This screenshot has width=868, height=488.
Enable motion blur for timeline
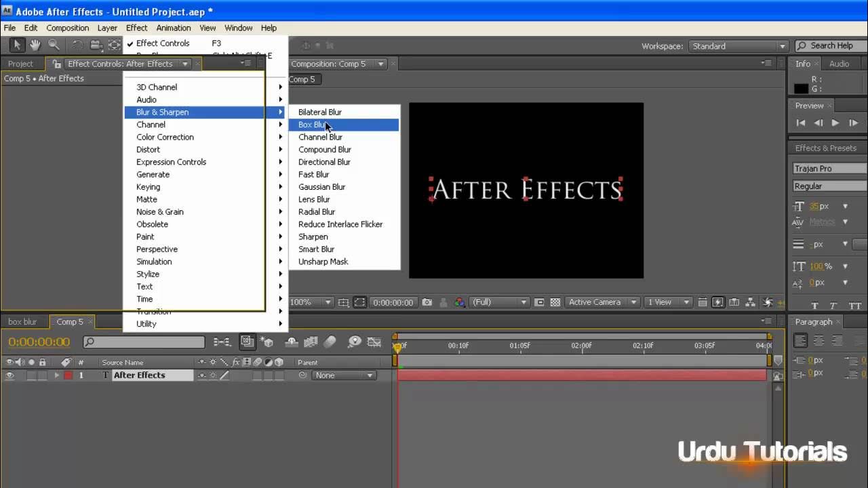pyautogui.click(x=330, y=342)
